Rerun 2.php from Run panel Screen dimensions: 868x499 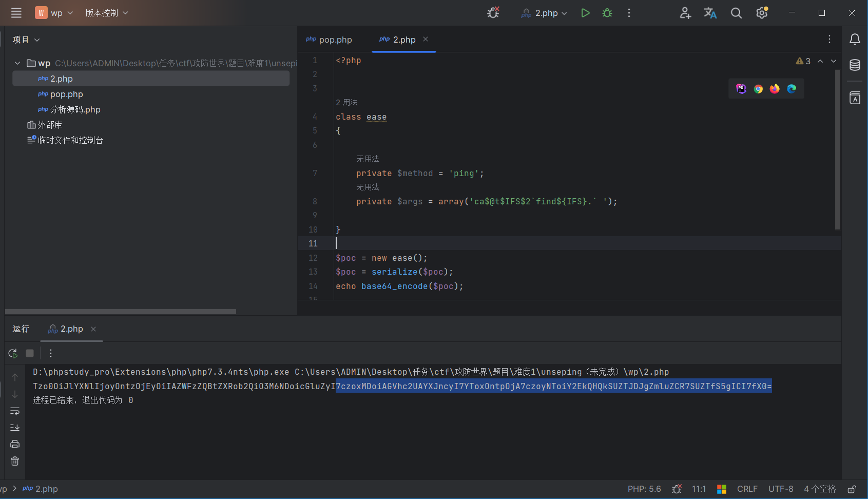click(13, 353)
